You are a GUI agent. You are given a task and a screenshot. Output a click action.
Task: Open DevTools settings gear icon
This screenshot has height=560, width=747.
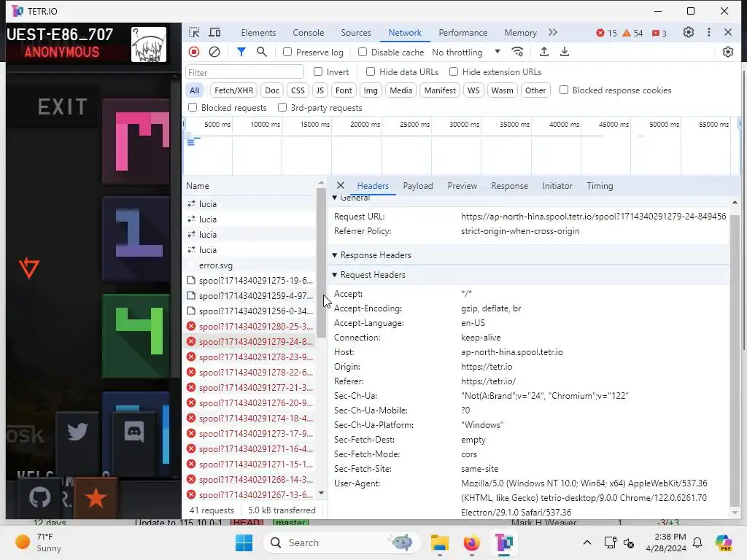pos(689,32)
